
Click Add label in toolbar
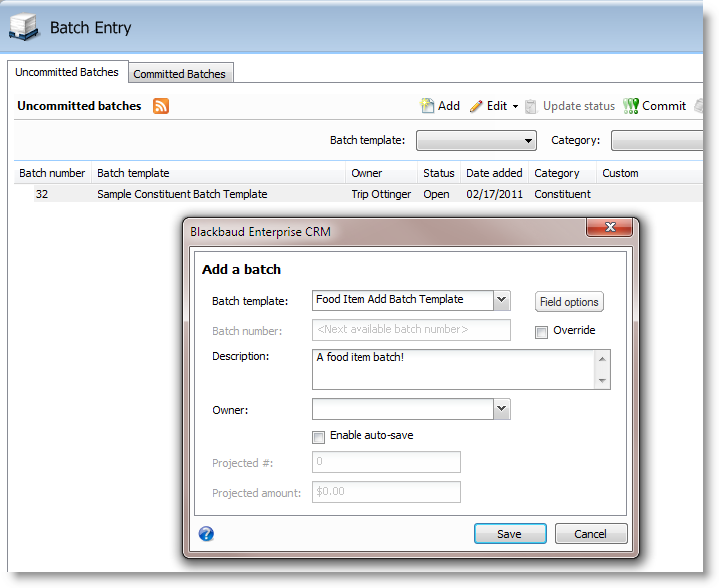(449, 106)
